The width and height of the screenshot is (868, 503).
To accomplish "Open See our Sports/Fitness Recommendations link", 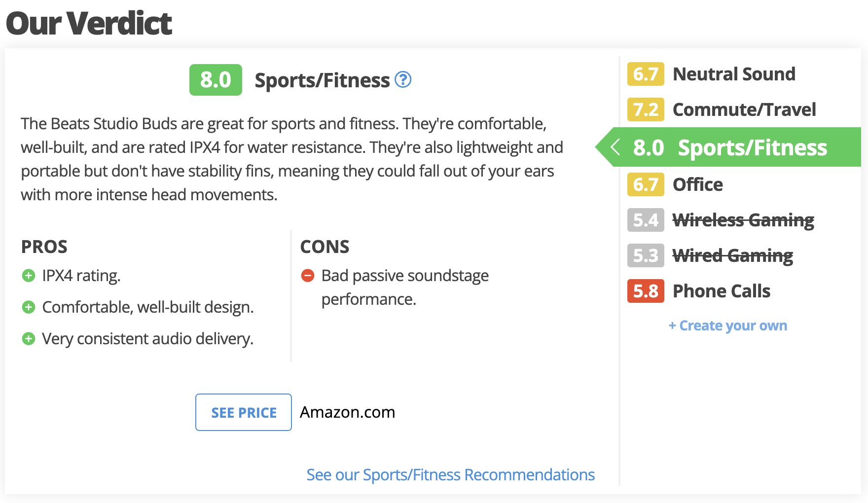I will [x=450, y=475].
